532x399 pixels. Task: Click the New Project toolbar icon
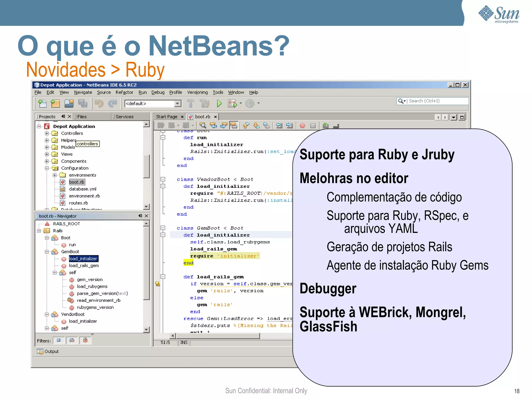click(x=55, y=103)
